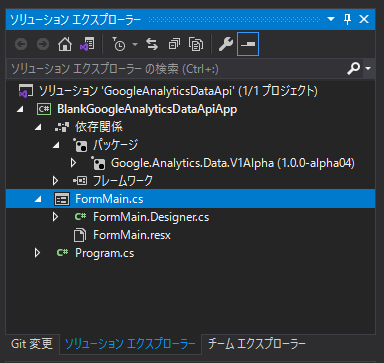
Task: Click the Forward navigation arrow
Action: pyautogui.click(x=43, y=44)
